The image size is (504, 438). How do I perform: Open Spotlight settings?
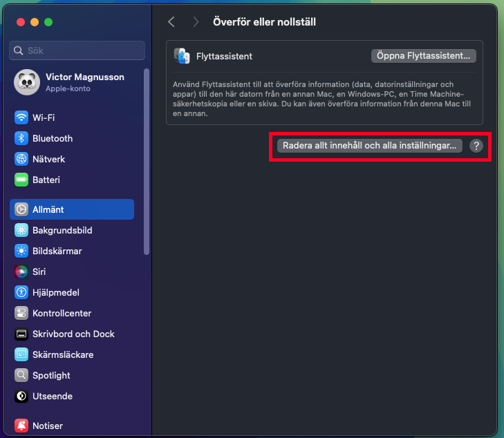(72, 375)
